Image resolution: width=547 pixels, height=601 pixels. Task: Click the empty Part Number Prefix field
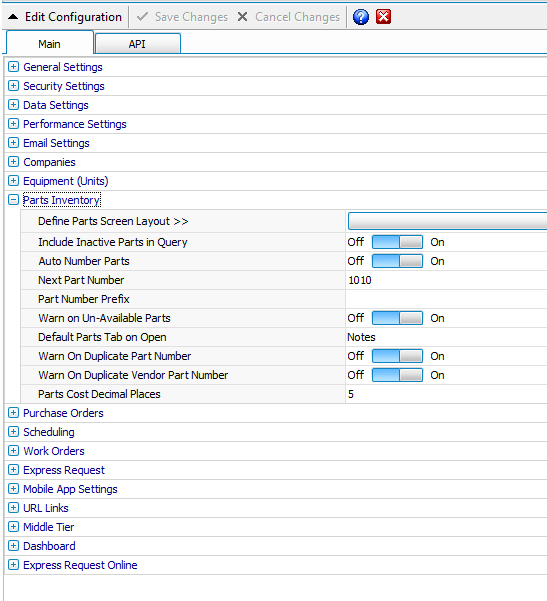[446, 299]
